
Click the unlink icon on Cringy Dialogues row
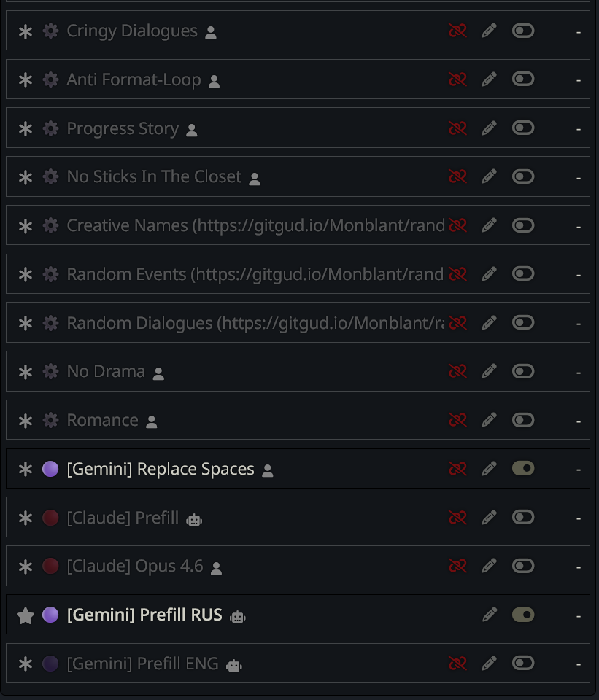[x=457, y=31]
